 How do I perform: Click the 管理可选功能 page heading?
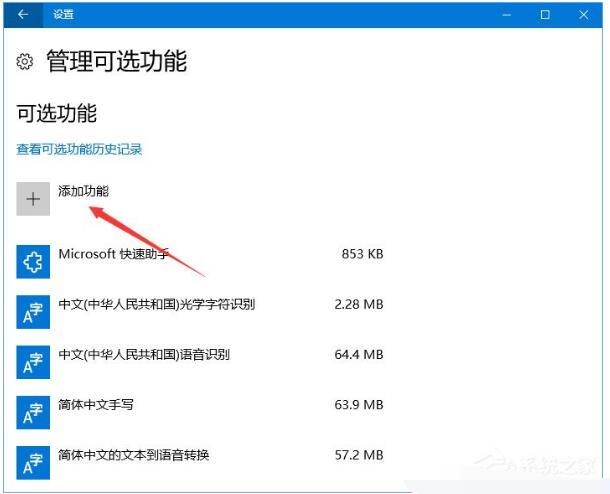tap(117, 61)
